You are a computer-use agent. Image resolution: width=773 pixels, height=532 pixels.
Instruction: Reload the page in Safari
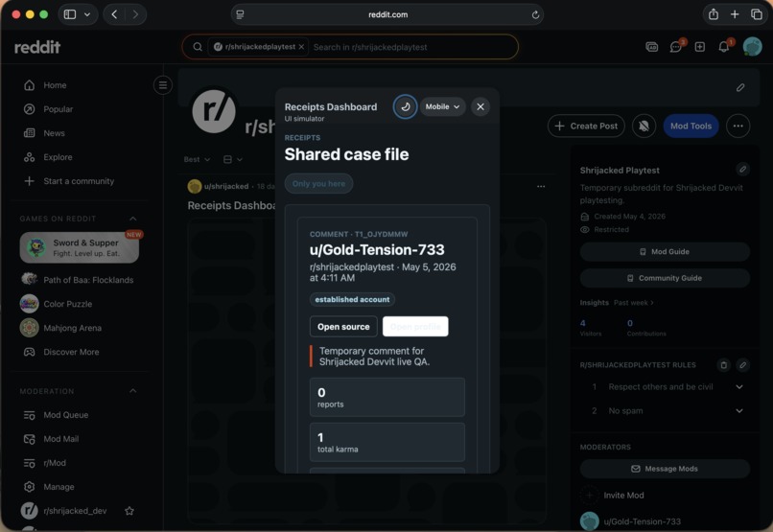(535, 14)
